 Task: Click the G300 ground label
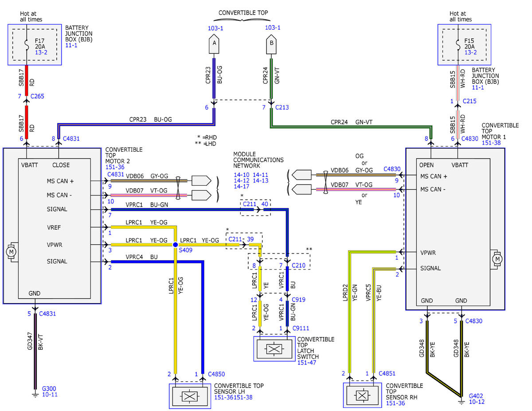tap(49, 388)
